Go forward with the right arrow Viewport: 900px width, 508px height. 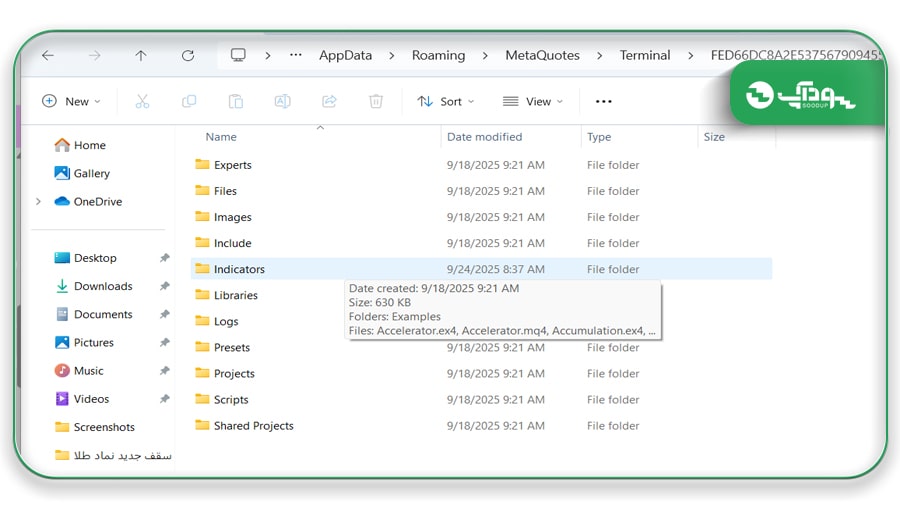click(x=95, y=55)
